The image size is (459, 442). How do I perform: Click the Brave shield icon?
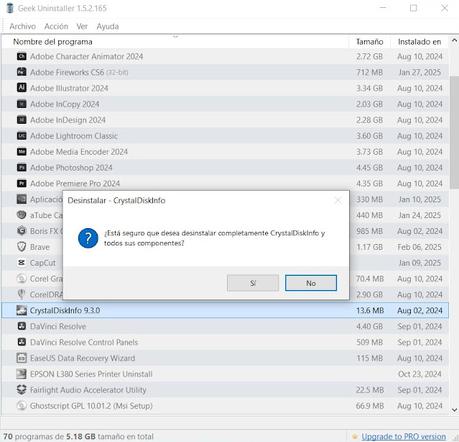[21, 247]
